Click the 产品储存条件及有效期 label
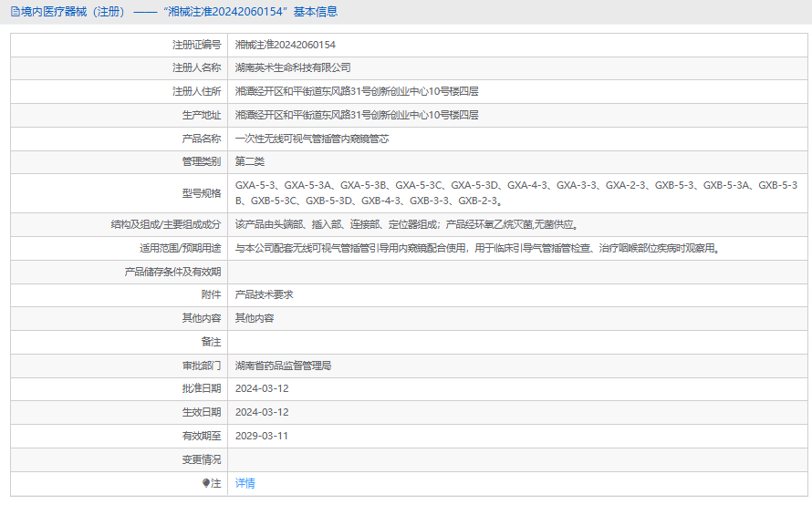This screenshot has height=505, width=812. point(172,272)
